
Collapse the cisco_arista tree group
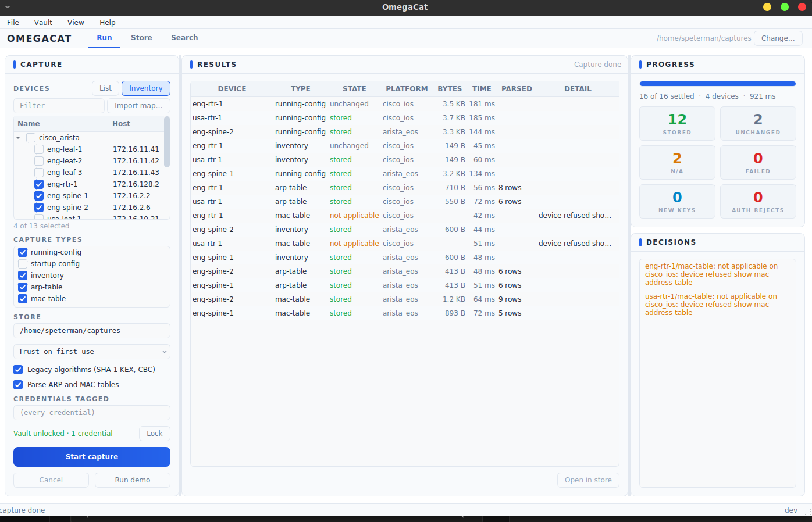(x=18, y=138)
